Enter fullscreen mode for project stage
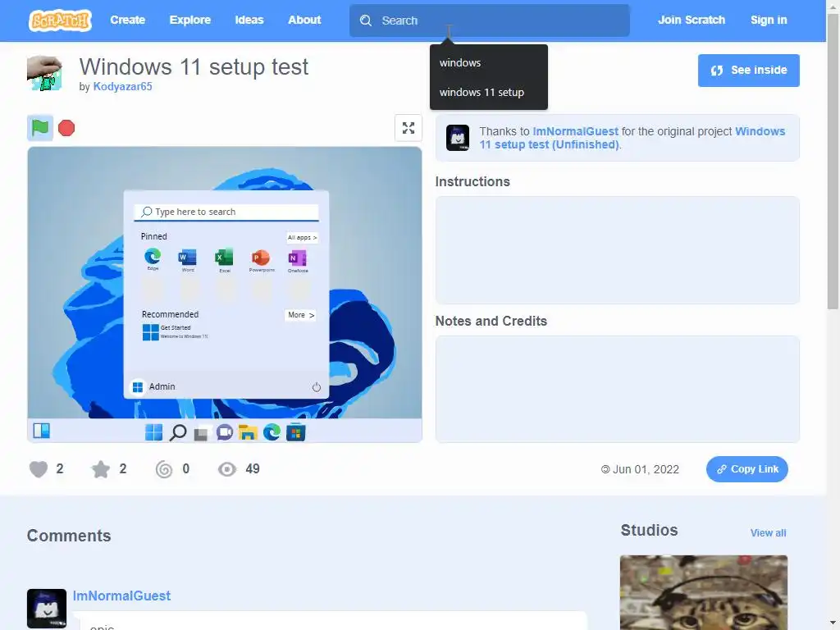This screenshot has height=630, width=840. click(x=409, y=128)
